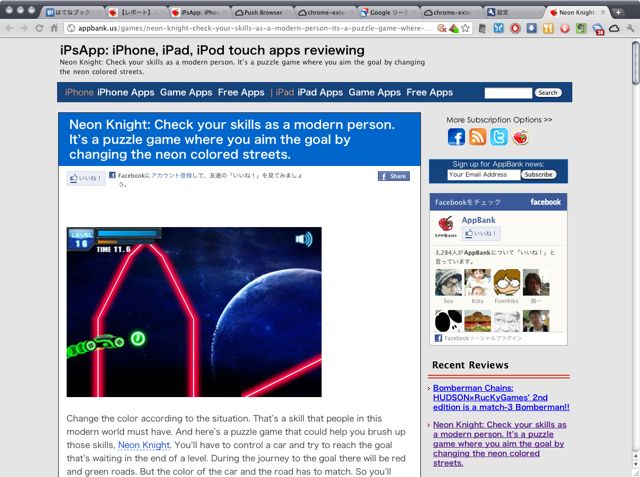Go back with the browser back arrow
Image resolution: width=640 pixels, height=477 pixels.
tap(9, 28)
